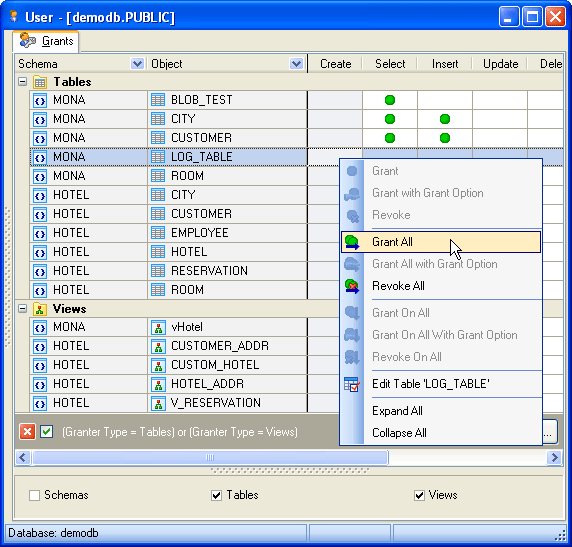The height and width of the screenshot is (547, 572).
Task: Click the Revoke All icon in menu
Action: tap(352, 286)
